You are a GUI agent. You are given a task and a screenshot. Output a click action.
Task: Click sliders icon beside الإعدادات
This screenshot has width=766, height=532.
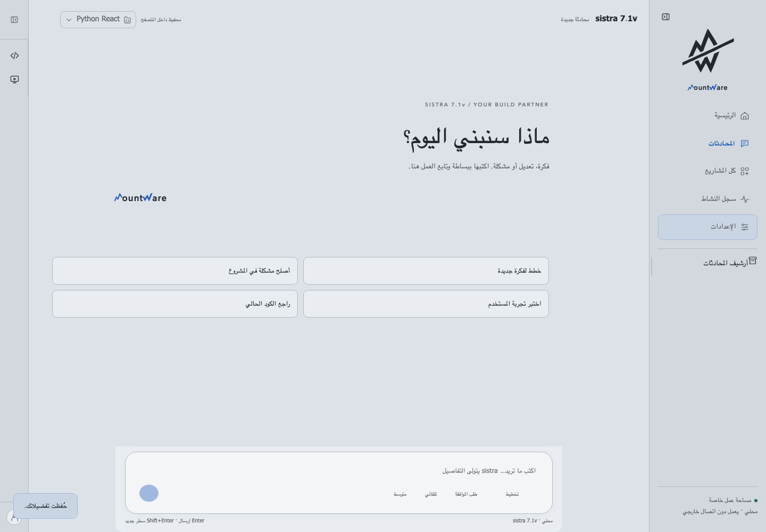(x=745, y=227)
